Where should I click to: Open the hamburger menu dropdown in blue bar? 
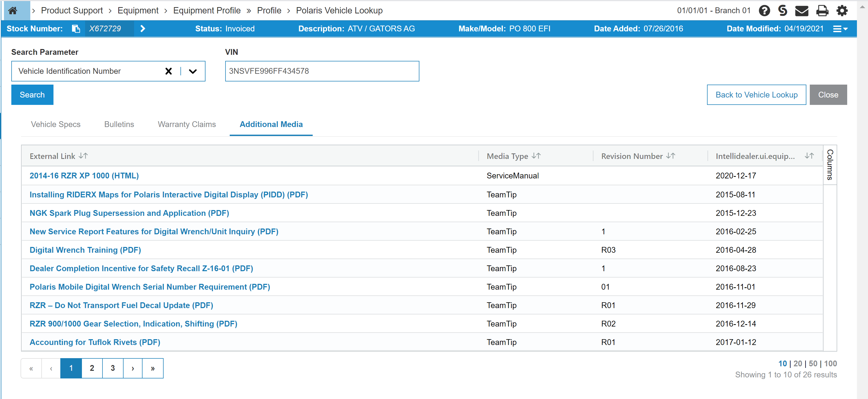pos(840,29)
